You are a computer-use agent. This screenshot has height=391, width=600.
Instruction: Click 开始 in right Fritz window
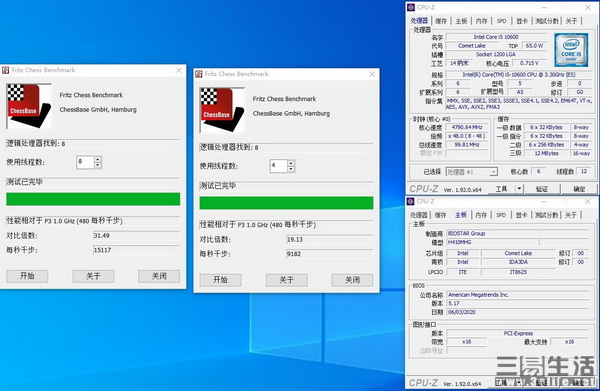tap(220, 280)
